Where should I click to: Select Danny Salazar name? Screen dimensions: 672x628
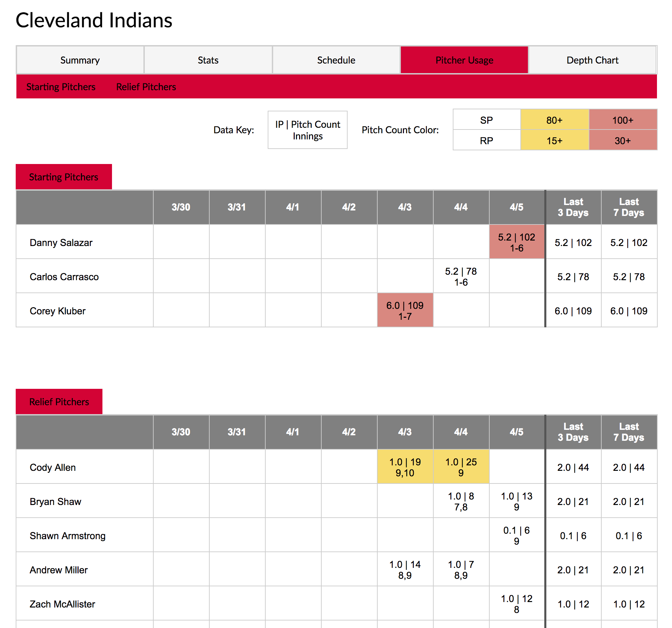(61, 243)
